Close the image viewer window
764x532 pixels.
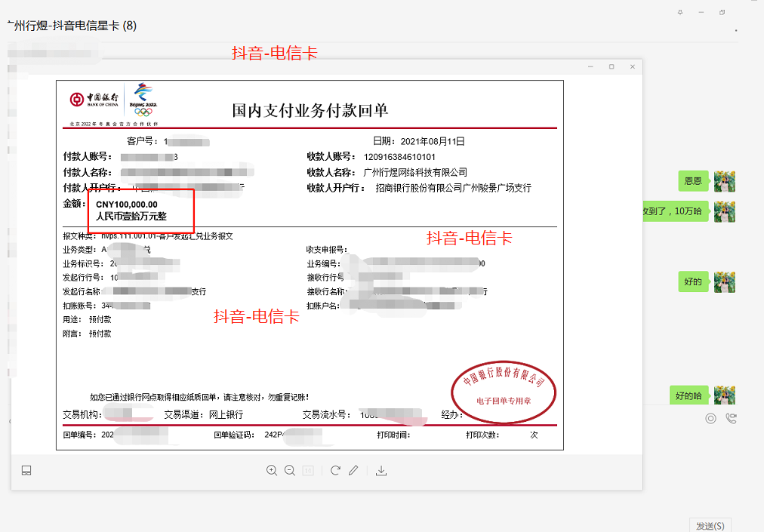(633, 66)
